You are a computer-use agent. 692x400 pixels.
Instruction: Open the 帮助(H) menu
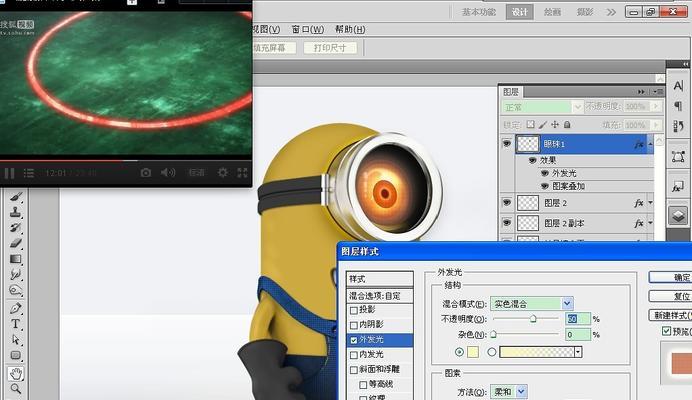tap(350, 30)
